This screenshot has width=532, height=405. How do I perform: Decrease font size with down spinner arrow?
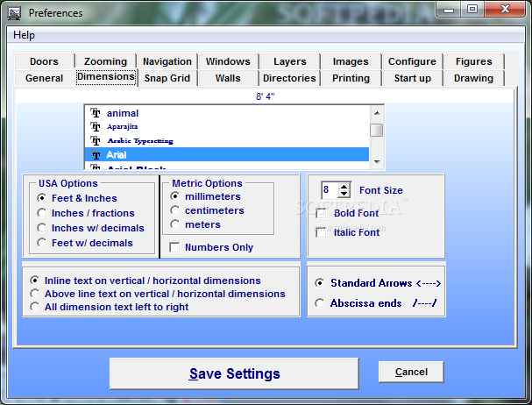[x=344, y=194]
